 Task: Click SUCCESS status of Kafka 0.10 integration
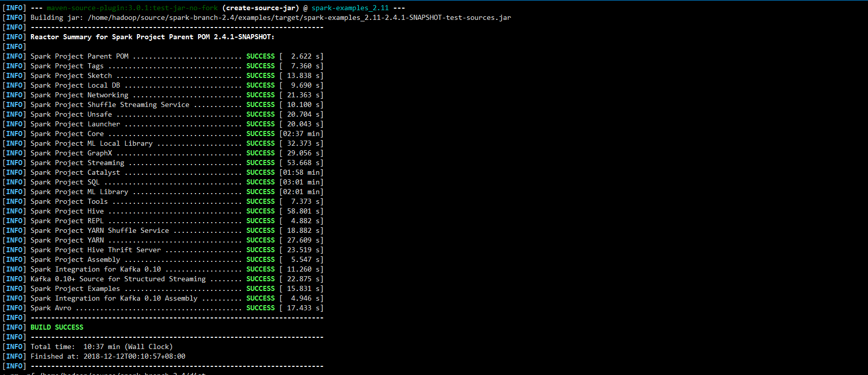click(x=261, y=270)
